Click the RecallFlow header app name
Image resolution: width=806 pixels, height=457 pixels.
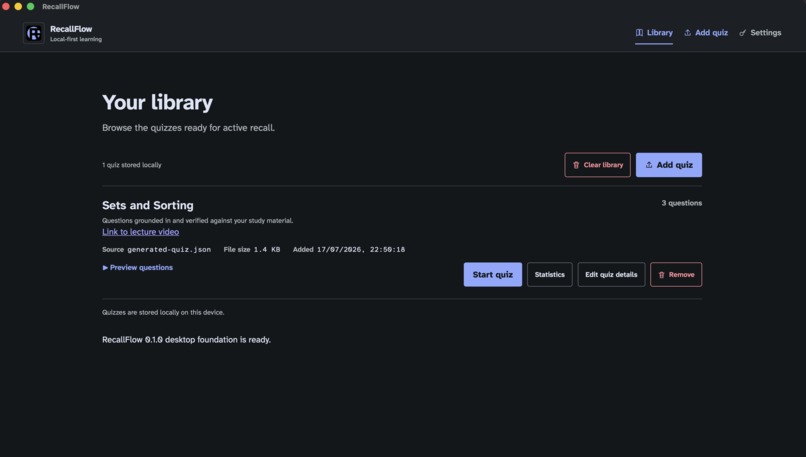pos(71,29)
